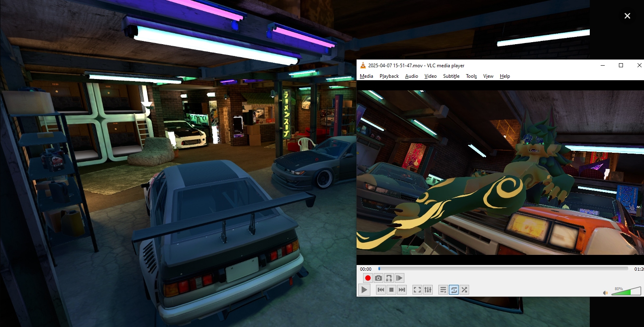
Task: Toggle random shuffle playback
Action: click(464, 290)
